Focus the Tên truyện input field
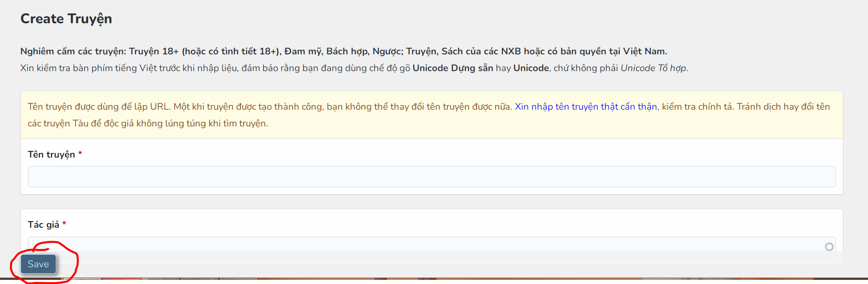The width and height of the screenshot is (868, 284). (x=431, y=177)
